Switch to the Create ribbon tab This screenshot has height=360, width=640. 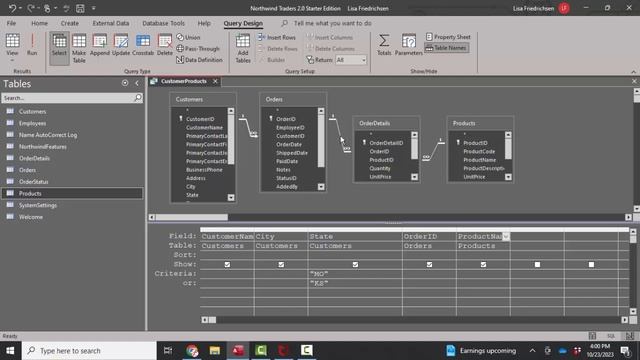point(69,23)
